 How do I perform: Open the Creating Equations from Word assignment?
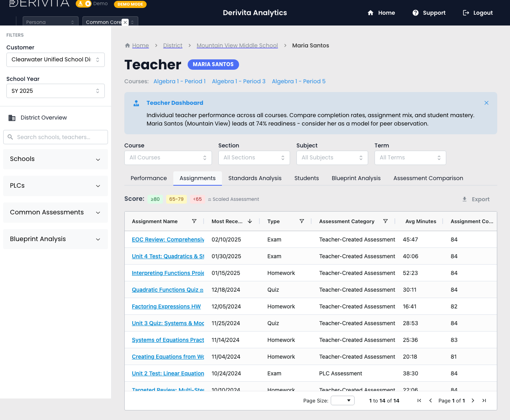(168, 357)
